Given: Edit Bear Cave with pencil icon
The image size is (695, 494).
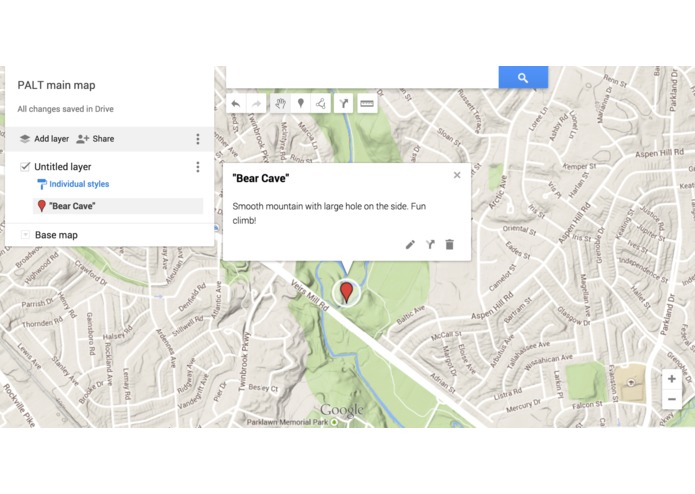Looking at the screenshot, I should 410,245.
